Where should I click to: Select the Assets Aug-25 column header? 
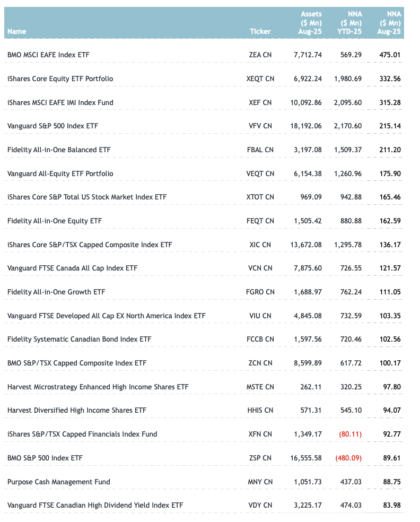point(311,23)
